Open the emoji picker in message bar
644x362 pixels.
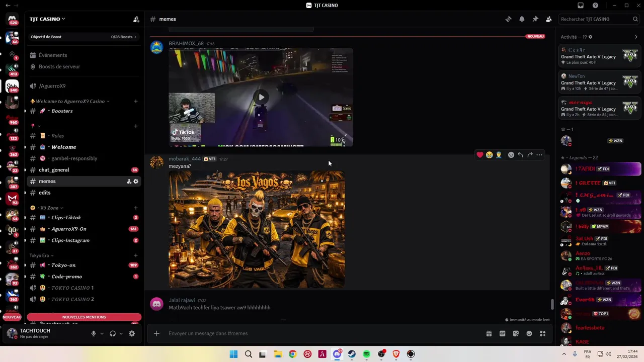coord(529,333)
